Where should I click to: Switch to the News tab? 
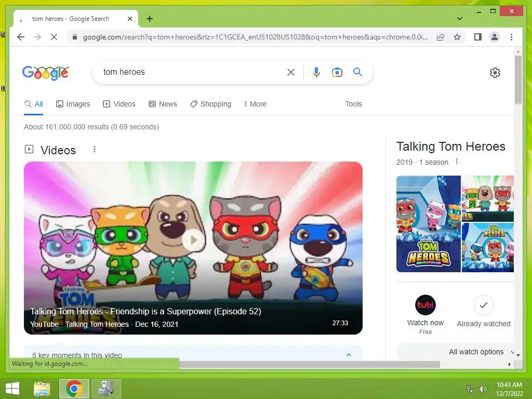[163, 104]
